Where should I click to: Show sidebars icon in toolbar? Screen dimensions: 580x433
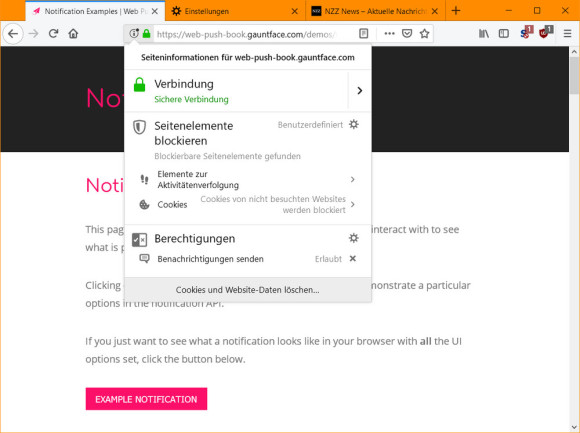(x=504, y=34)
